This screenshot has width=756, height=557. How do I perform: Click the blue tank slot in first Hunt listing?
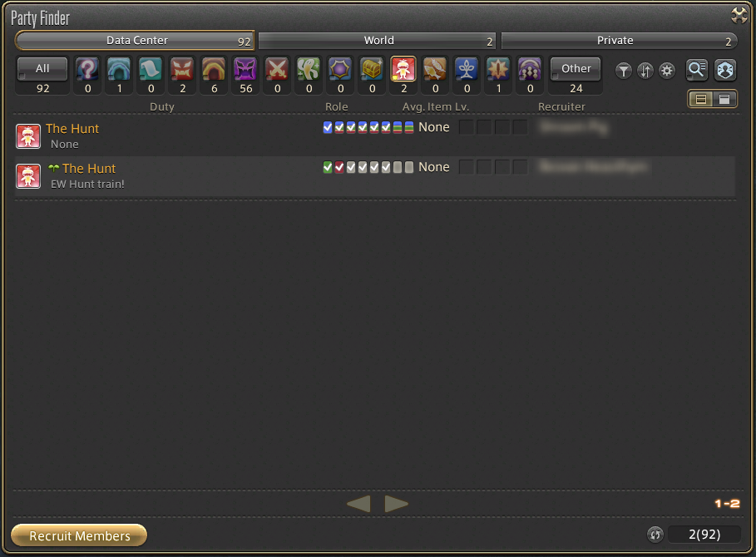(x=328, y=127)
